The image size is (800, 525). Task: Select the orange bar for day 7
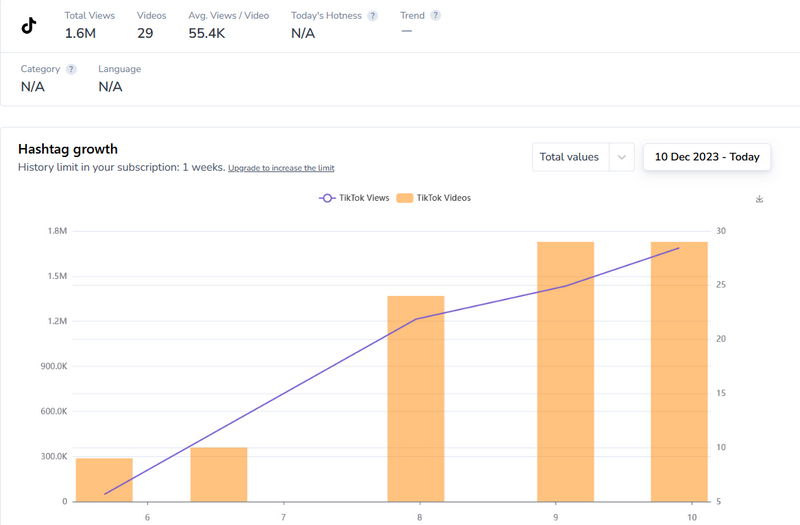coord(219,474)
